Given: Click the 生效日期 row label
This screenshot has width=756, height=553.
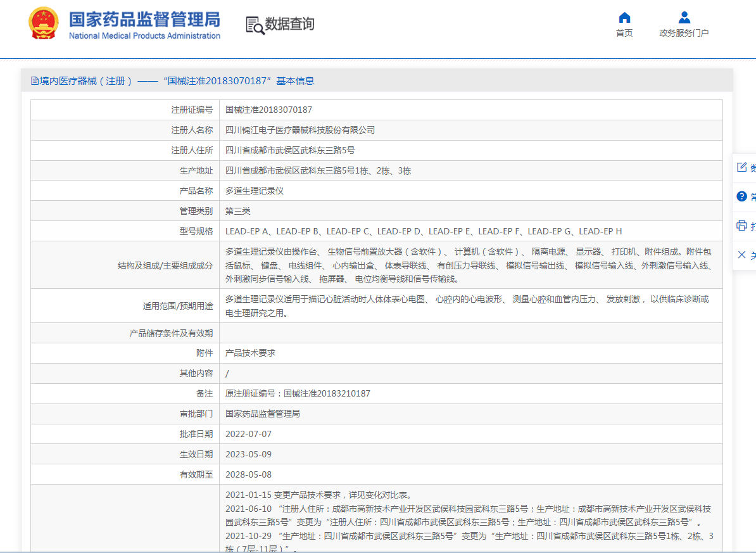Looking at the screenshot, I should [x=196, y=454].
